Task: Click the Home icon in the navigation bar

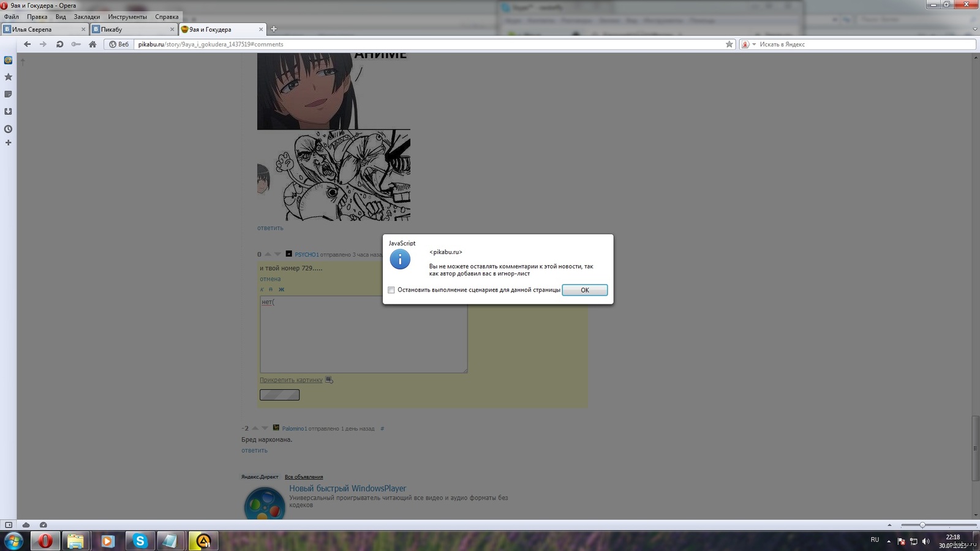Action: point(92,44)
